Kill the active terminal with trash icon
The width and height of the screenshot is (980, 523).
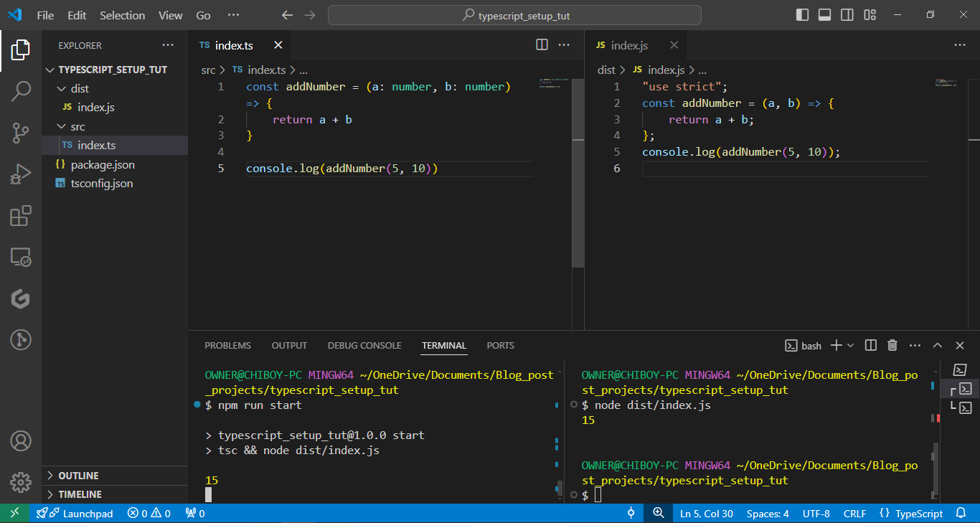892,346
